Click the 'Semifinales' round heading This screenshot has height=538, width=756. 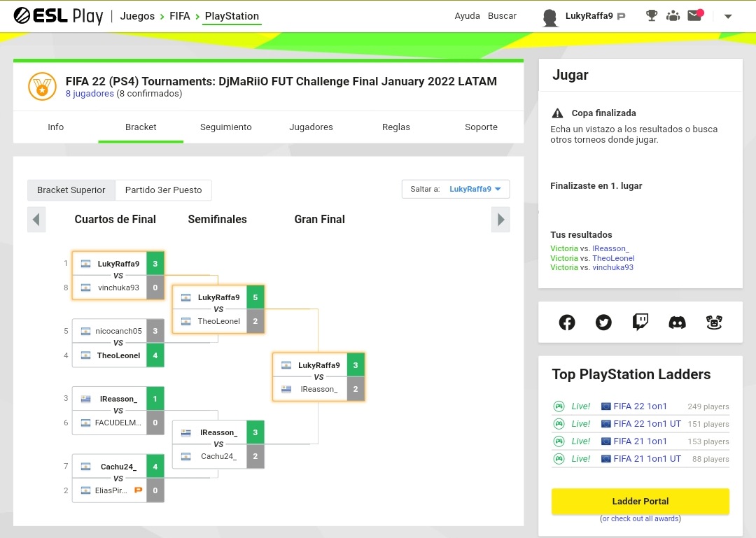[218, 220]
